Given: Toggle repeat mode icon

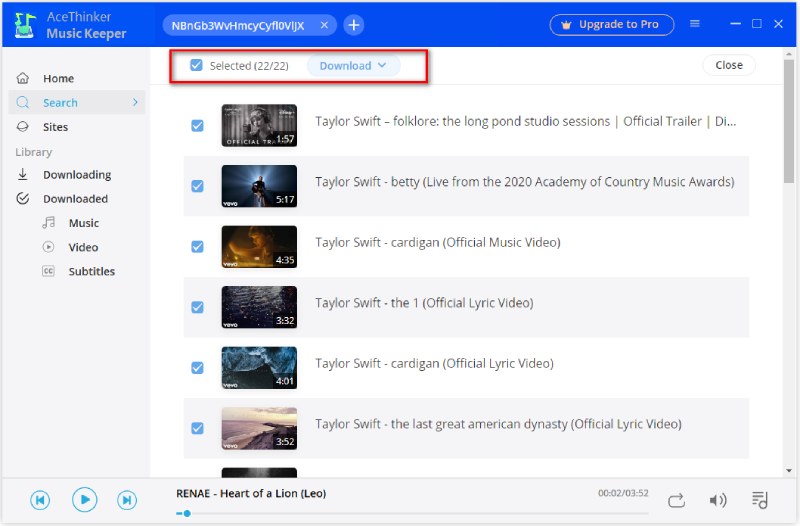Looking at the screenshot, I should coord(677,500).
